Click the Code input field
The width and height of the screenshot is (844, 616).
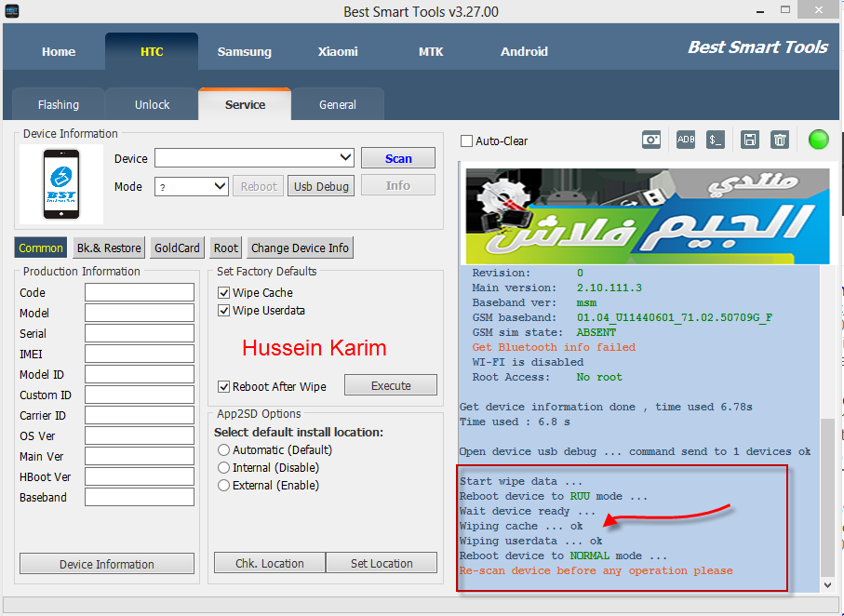[x=140, y=292]
